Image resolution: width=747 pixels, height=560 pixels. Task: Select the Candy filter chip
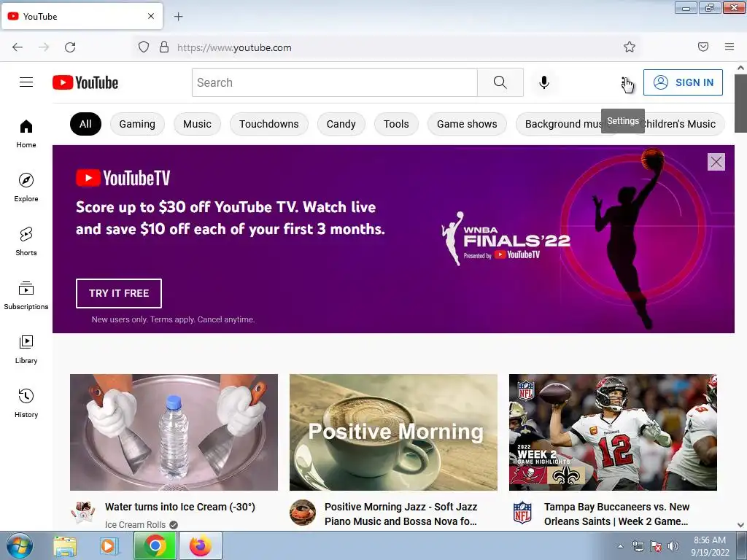(x=341, y=124)
